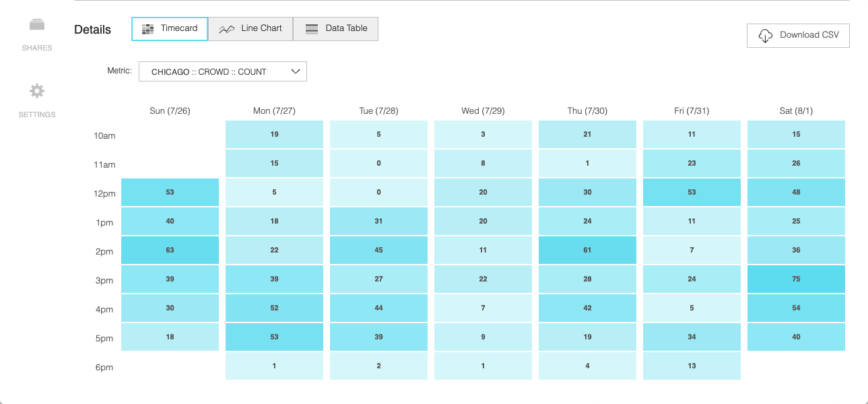The height and width of the screenshot is (404, 868).
Task: Click the 12pm row label
Action: (x=104, y=194)
